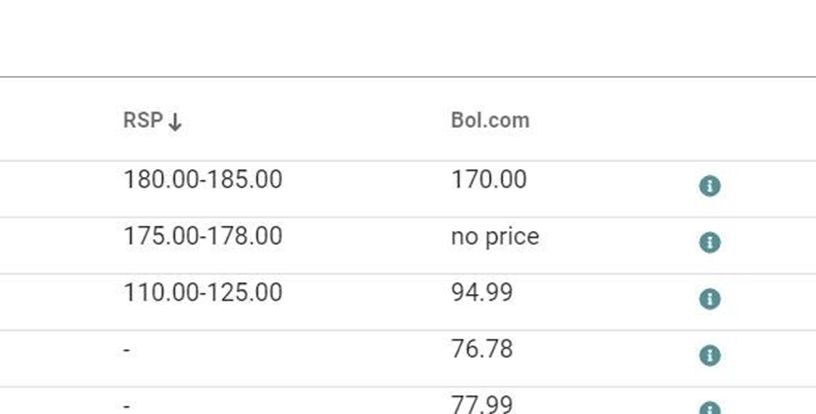The height and width of the screenshot is (414, 816).
Task: Click the RSP sort descending arrow
Action: 176,122
